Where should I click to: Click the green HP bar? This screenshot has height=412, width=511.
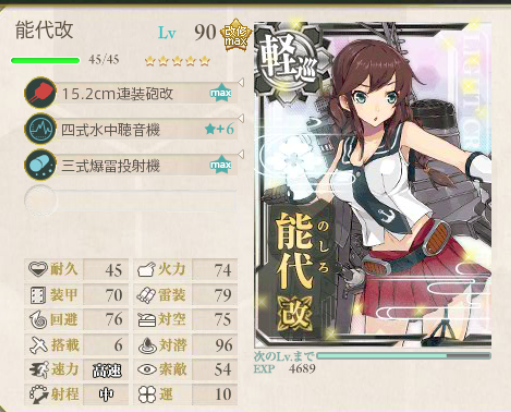45,60
